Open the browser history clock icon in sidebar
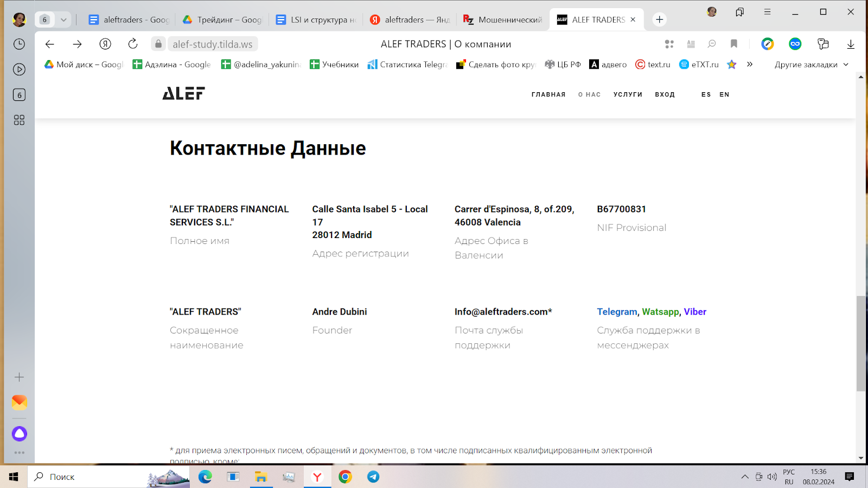868x488 pixels. tap(19, 44)
